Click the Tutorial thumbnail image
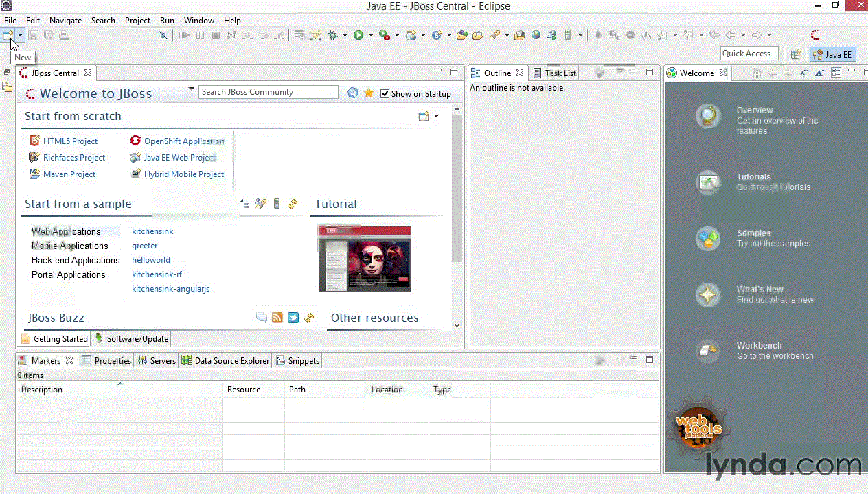Viewport: 868px width, 494px height. coord(364,259)
